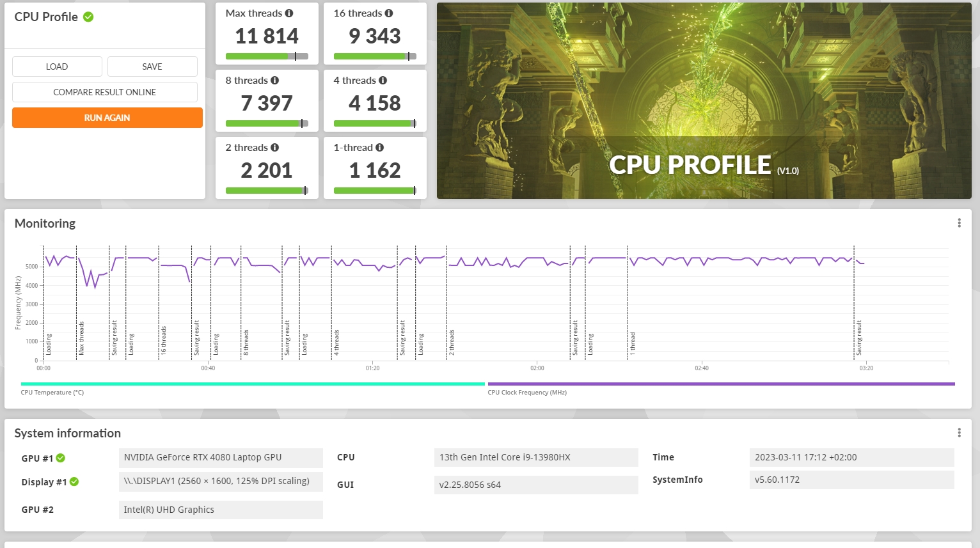Click green checkmark beside GPU #1

pos(61,458)
